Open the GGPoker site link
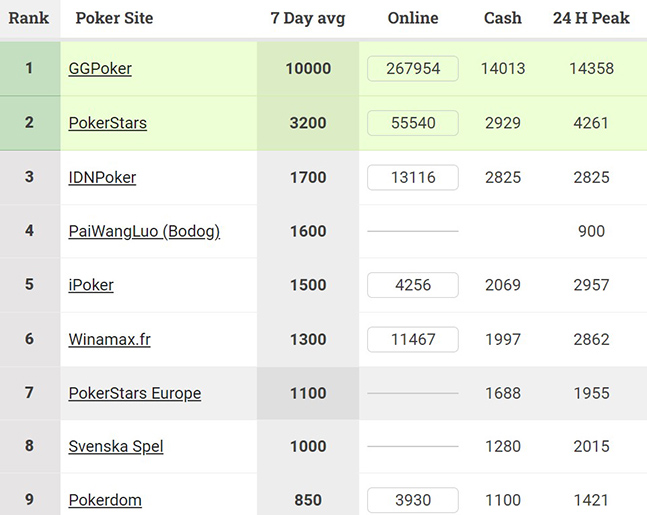This screenshot has width=647, height=515. coord(100,69)
